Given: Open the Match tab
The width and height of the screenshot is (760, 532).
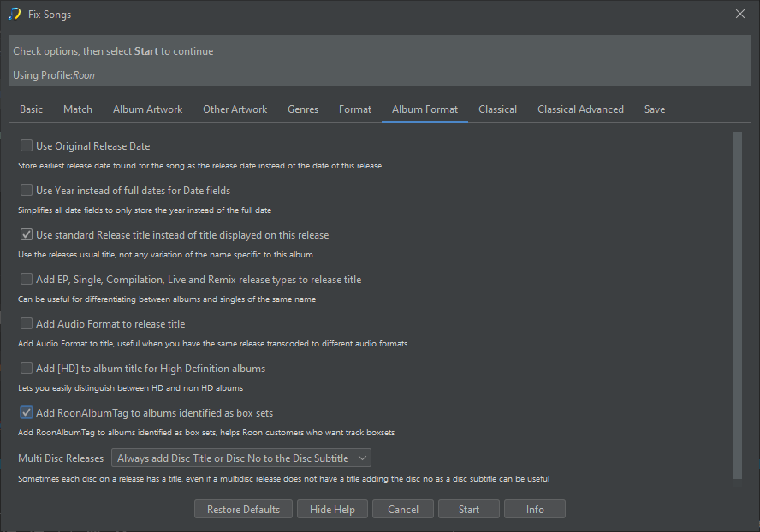Looking at the screenshot, I should pos(78,109).
